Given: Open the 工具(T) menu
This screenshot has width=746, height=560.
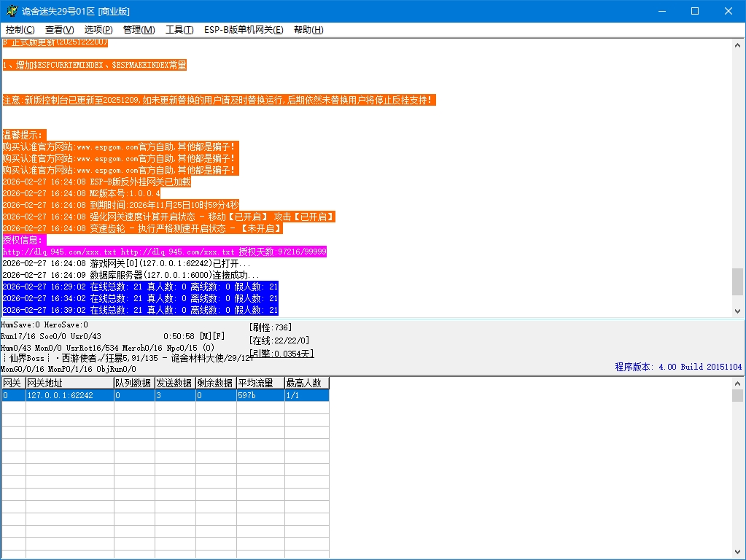Looking at the screenshot, I should coord(179,30).
